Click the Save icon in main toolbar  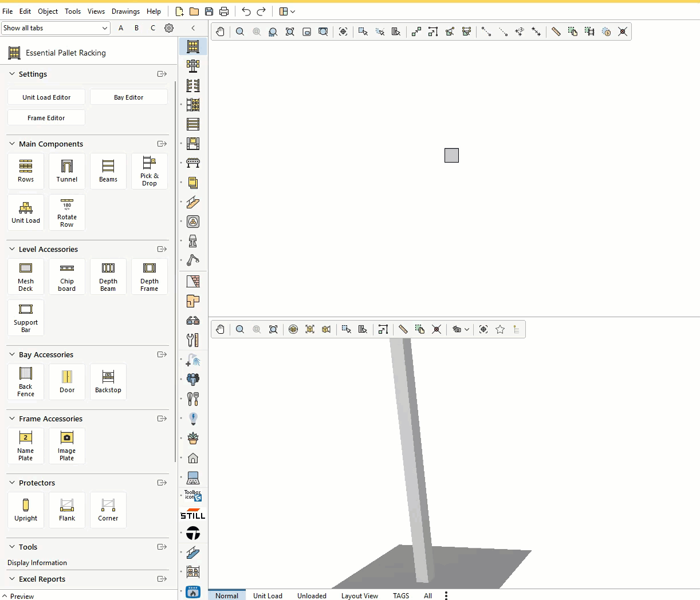(x=209, y=11)
